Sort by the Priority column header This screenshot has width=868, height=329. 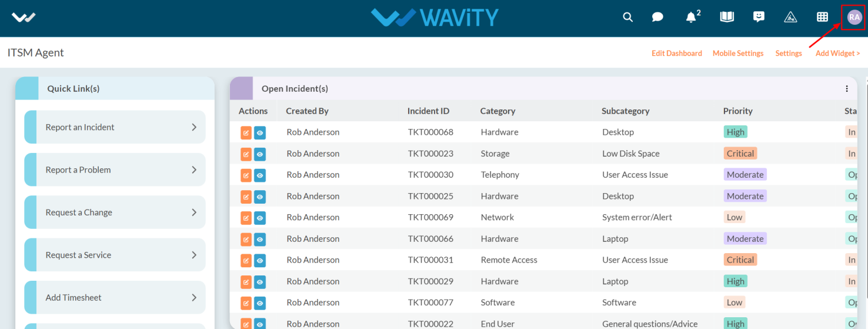click(x=737, y=111)
